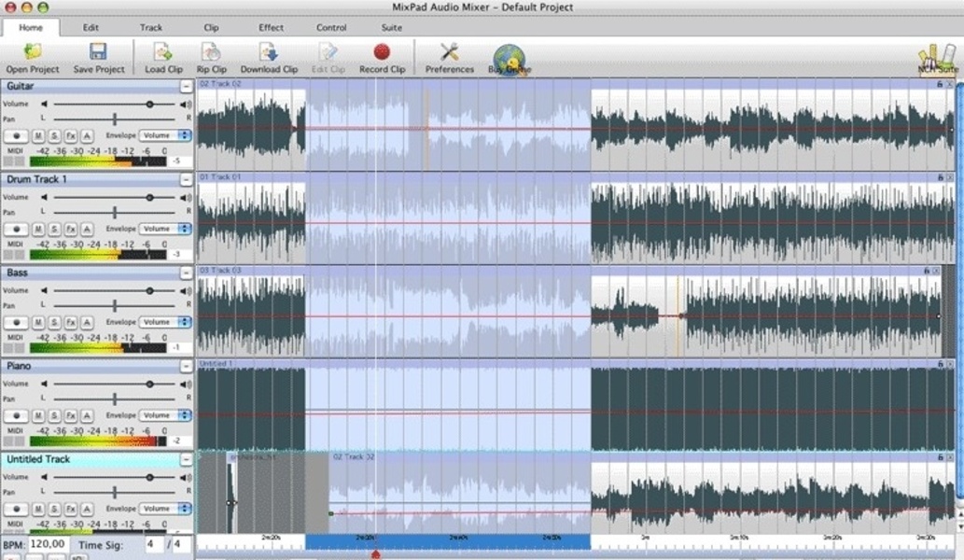The height and width of the screenshot is (560, 964).
Task: Mute the Guitar track
Action: click(38, 135)
